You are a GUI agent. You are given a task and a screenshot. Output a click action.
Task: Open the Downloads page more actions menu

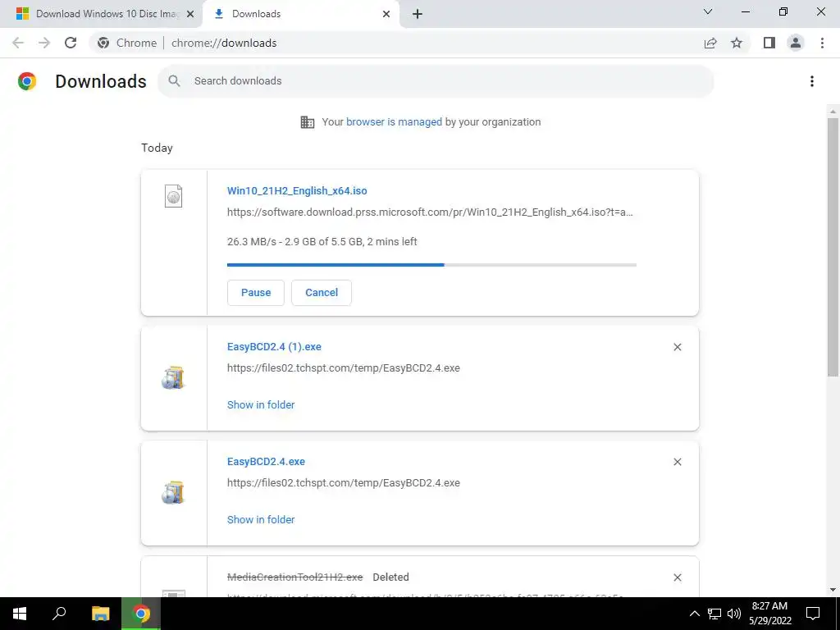(812, 81)
